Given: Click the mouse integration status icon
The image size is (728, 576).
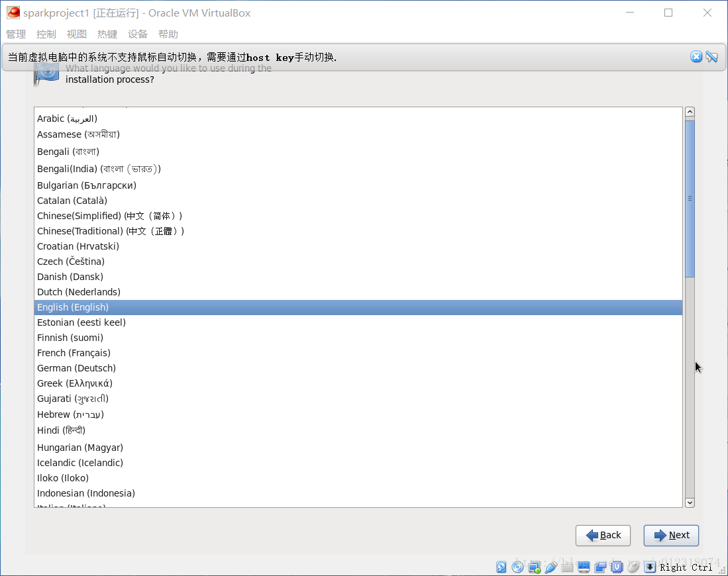Looking at the screenshot, I should [x=633, y=567].
